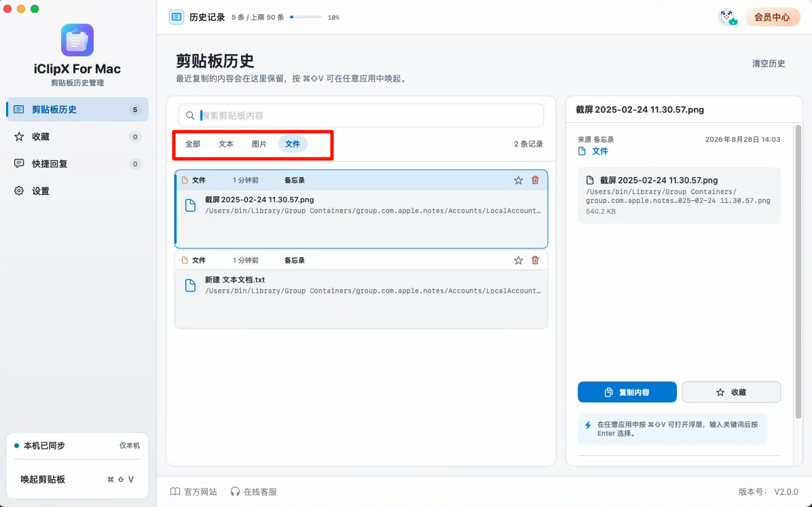Click the small file badge of first record header
The image size is (812, 507).
click(185, 181)
